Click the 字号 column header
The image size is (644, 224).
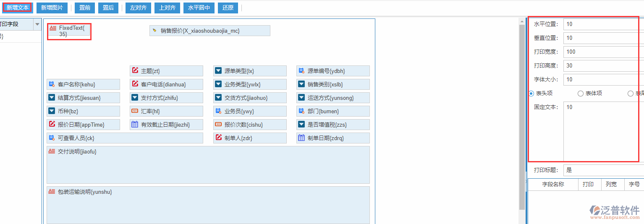tap(634, 184)
